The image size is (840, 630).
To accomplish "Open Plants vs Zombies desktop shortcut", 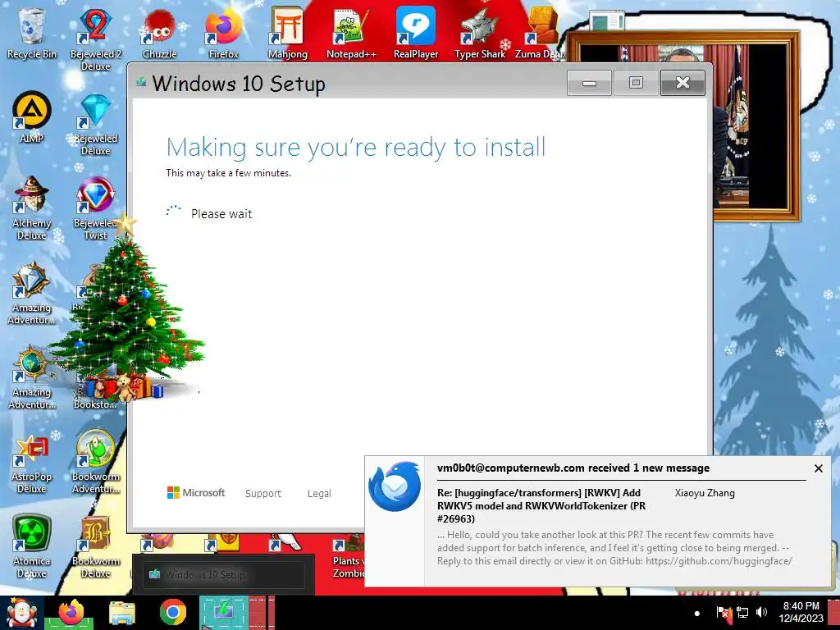I will point(347,557).
